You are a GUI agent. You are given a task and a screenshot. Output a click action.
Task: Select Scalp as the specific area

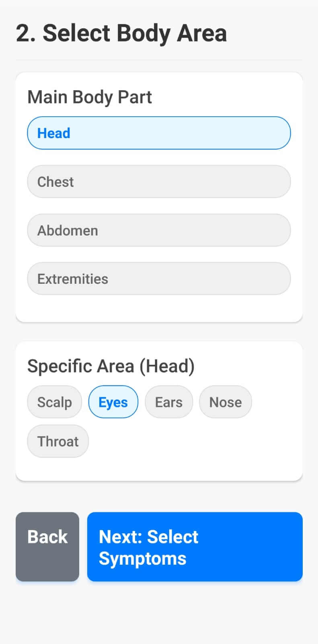(54, 401)
